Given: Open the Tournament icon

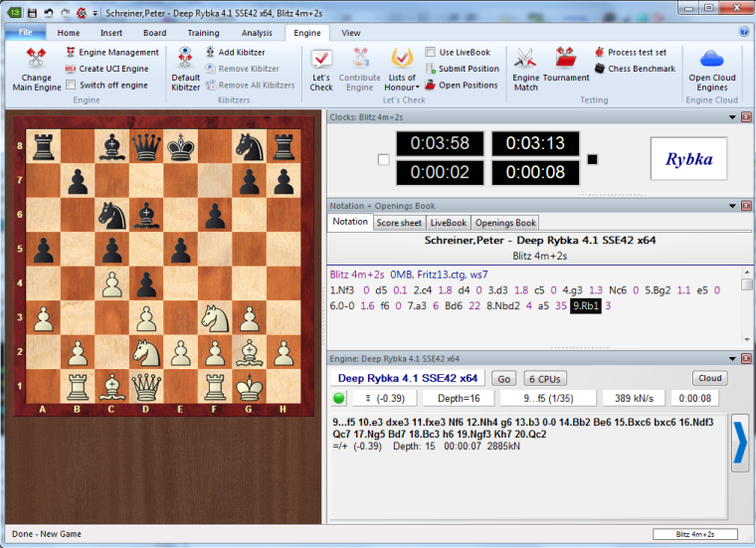Looking at the screenshot, I should point(566,58).
